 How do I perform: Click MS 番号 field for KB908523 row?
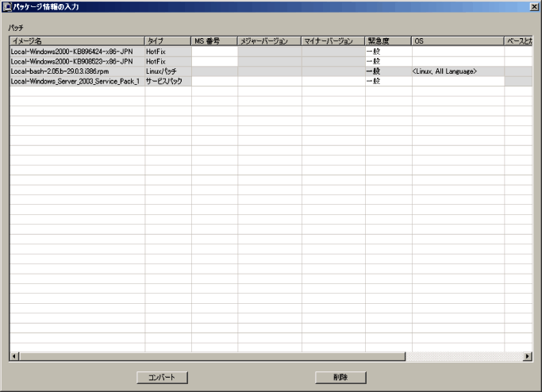214,62
